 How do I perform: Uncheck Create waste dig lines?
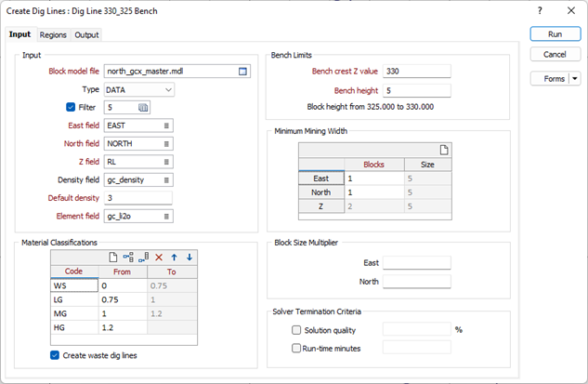[x=55, y=354]
